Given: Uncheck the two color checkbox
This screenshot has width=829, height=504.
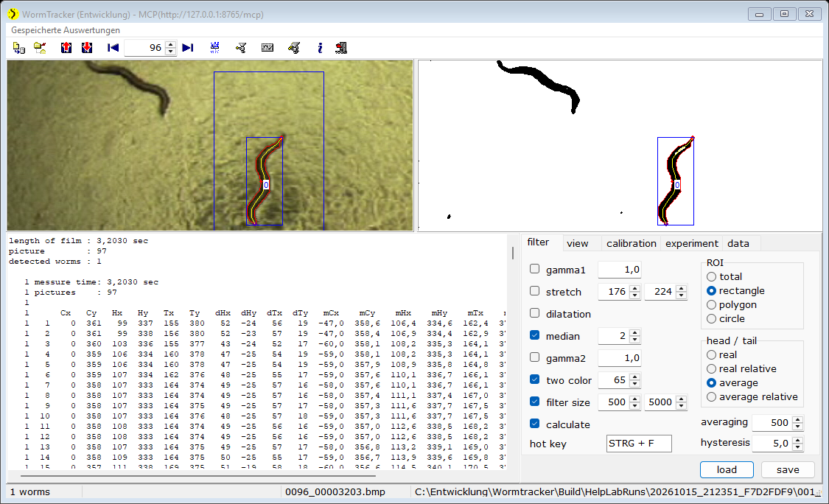Looking at the screenshot, I should coord(534,379).
